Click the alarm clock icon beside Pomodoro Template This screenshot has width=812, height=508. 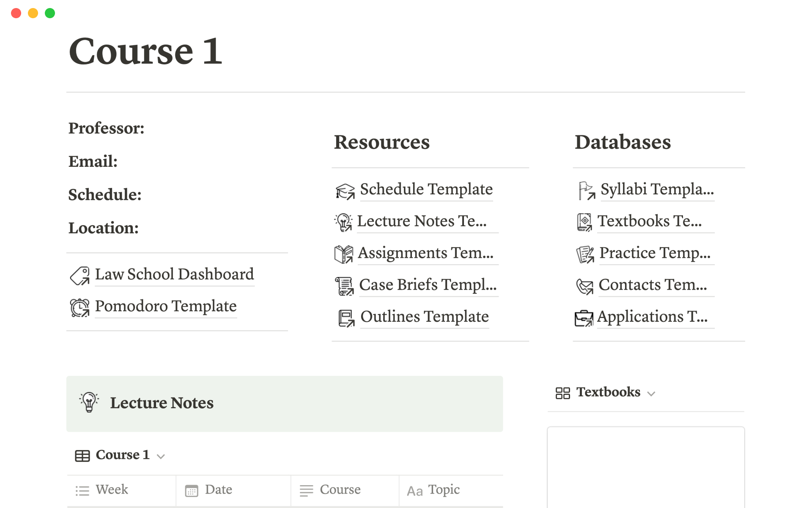pyautogui.click(x=80, y=307)
